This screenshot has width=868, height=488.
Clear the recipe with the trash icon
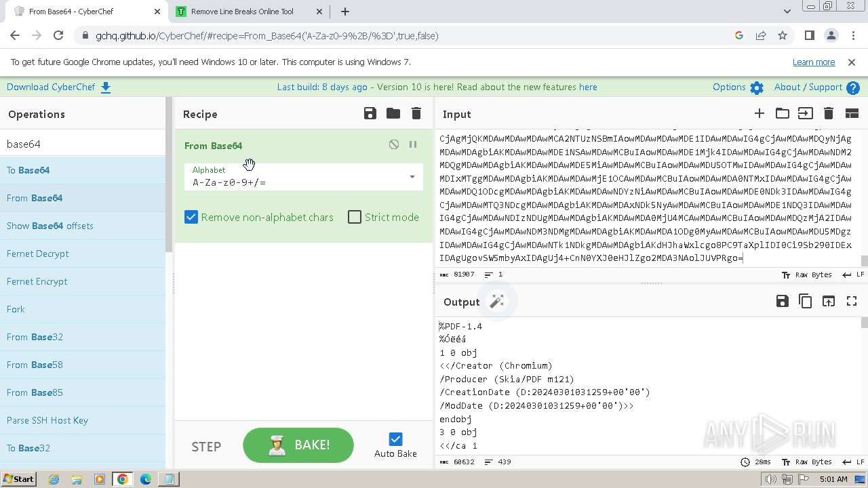(416, 113)
